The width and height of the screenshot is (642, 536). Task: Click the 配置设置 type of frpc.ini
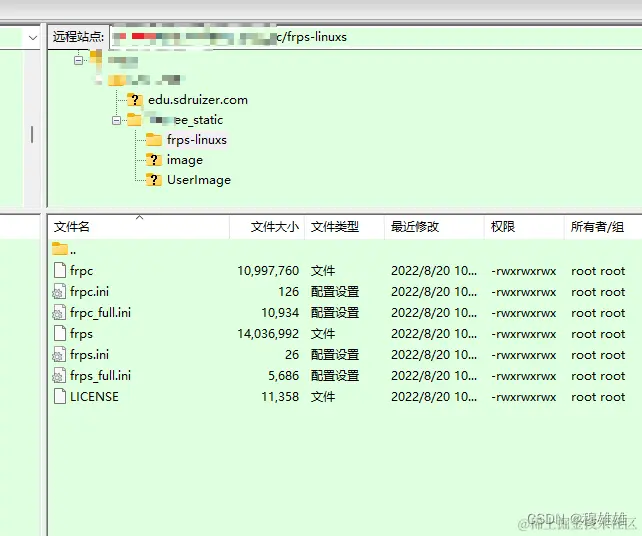[x=335, y=292]
